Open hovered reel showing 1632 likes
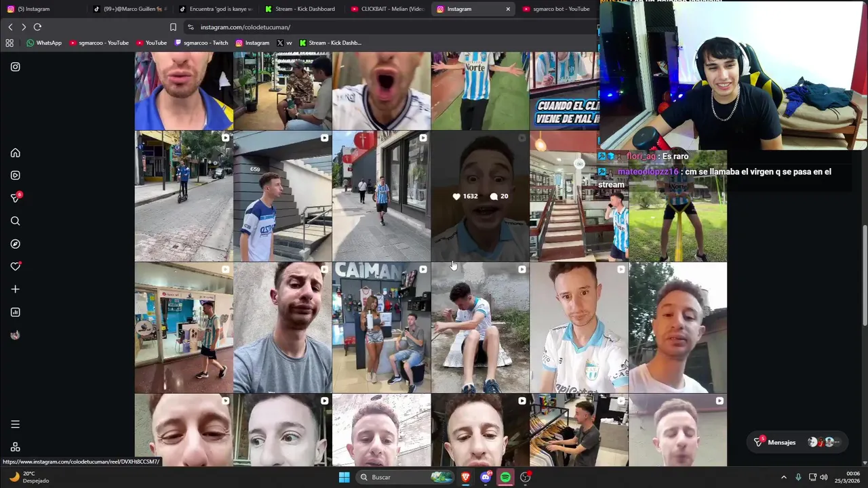 [480, 196]
